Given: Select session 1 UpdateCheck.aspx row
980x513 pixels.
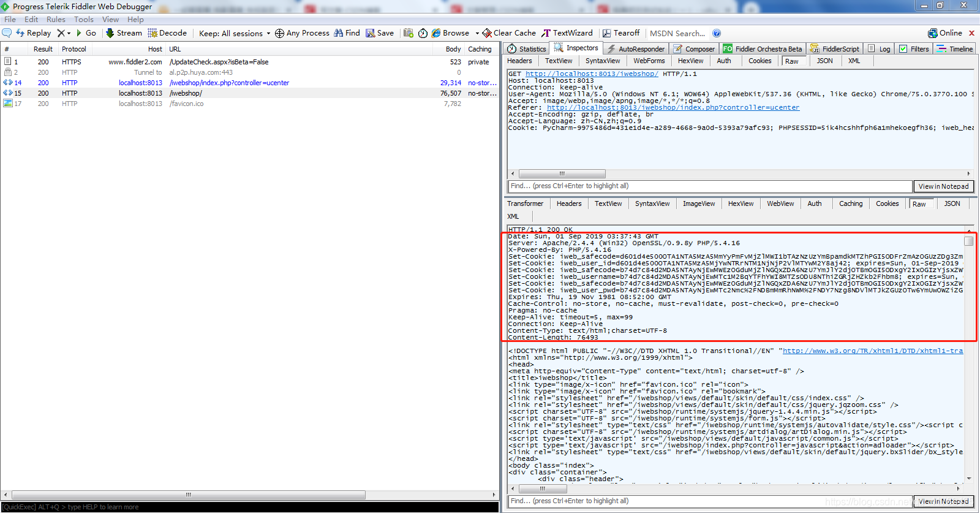Looking at the screenshot, I should pyautogui.click(x=250, y=62).
